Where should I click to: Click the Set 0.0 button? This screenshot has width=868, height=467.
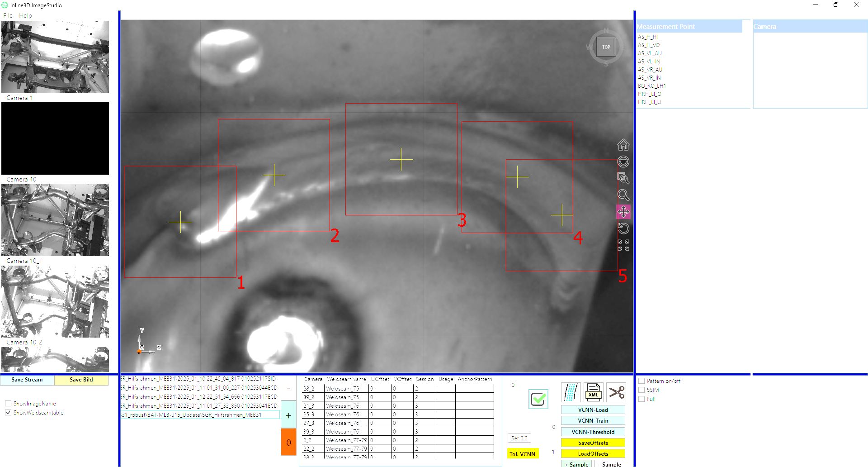tap(519, 438)
